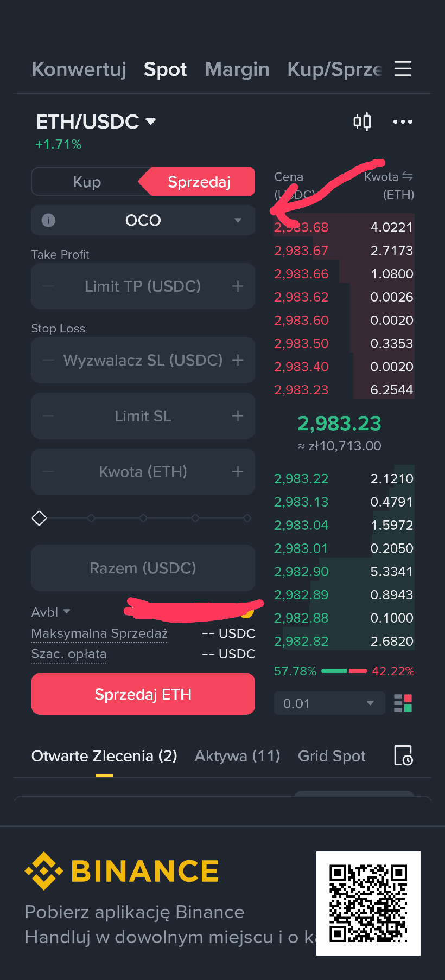Increase Limit TP price with plus
445x980 pixels.
tap(238, 286)
